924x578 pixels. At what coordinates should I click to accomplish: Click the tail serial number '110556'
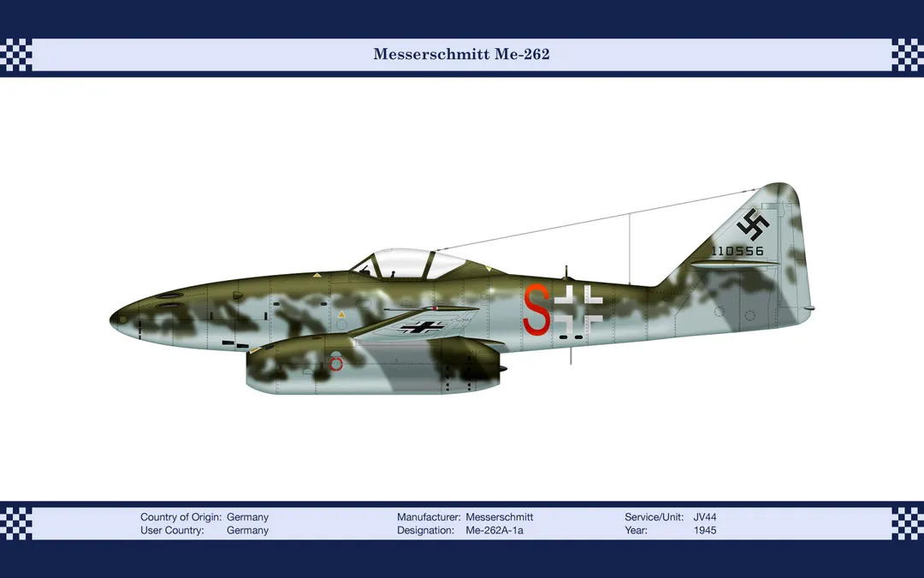[737, 251]
